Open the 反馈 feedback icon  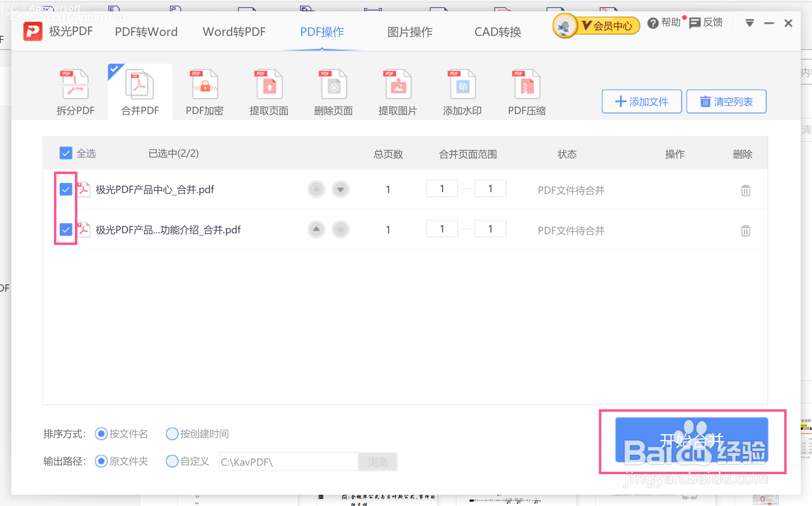[695, 23]
